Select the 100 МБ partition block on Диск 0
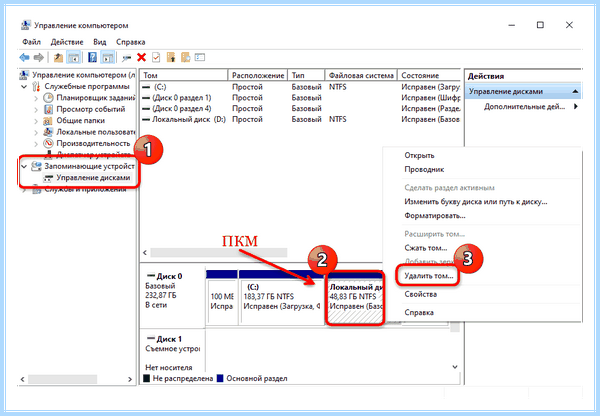 click(222, 299)
